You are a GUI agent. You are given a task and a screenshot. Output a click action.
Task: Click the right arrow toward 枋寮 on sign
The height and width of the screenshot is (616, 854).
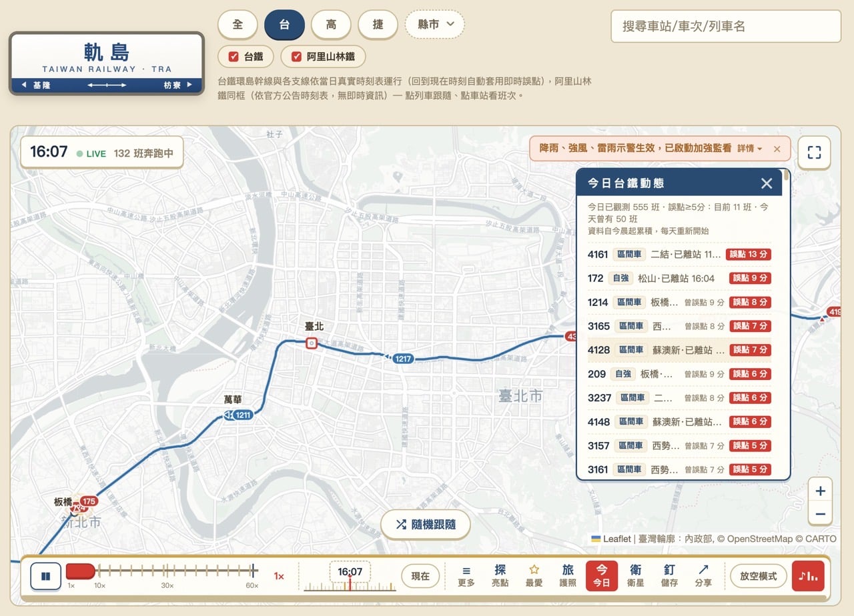[x=189, y=85]
